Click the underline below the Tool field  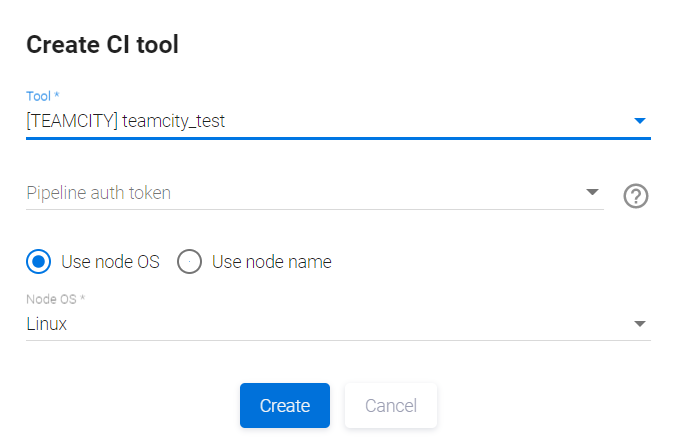(x=338, y=138)
